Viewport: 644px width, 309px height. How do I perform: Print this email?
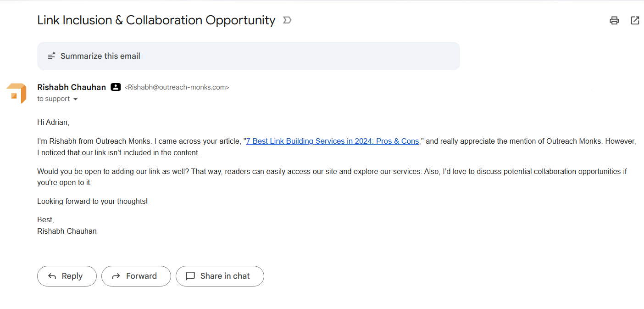point(614,20)
